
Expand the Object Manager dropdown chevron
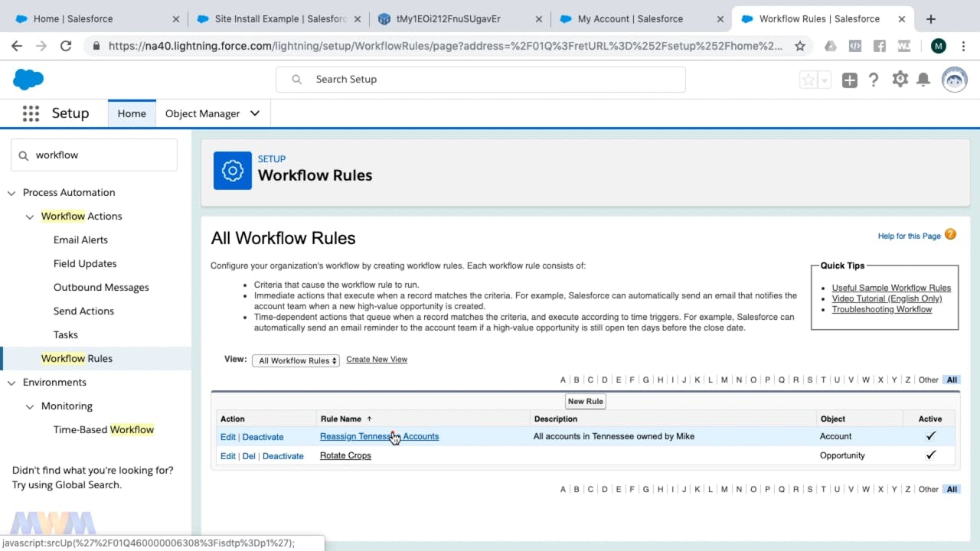(x=255, y=113)
